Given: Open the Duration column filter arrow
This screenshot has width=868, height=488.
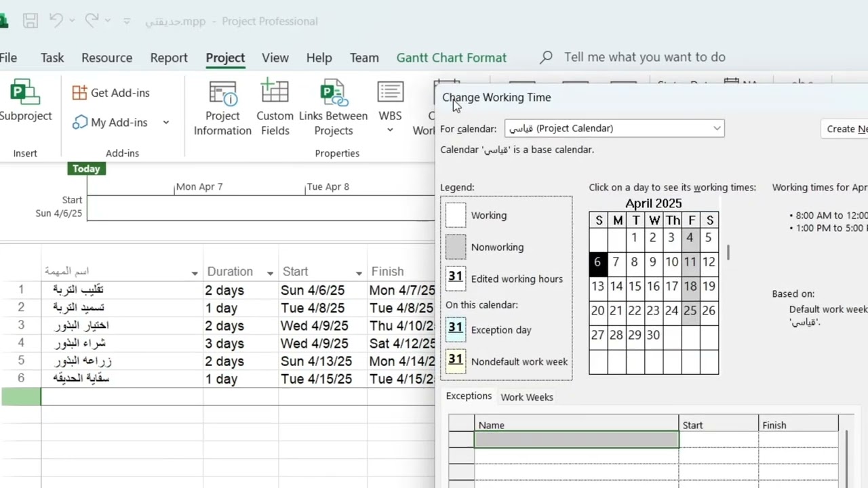Looking at the screenshot, I should pos(270,272).
